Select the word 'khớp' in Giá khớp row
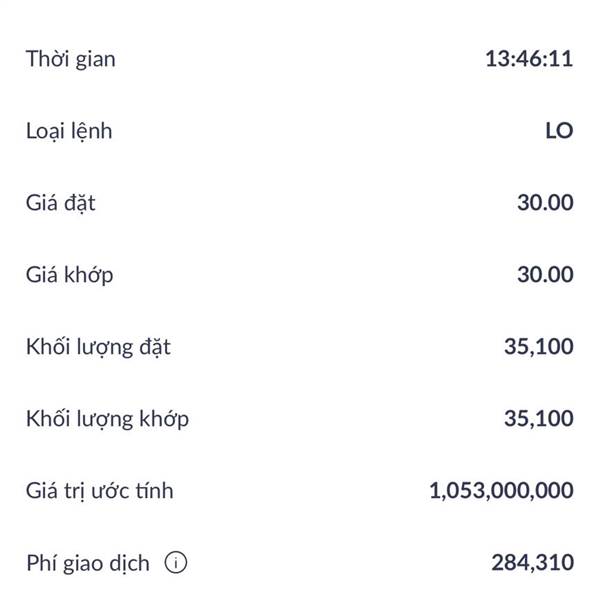 (x=88, y=275)
